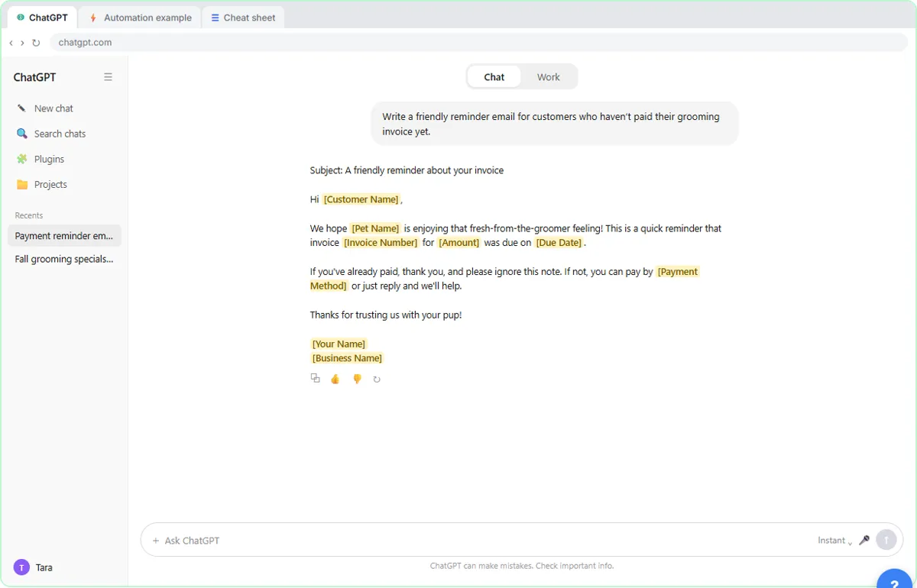Click the Search chats magnifier icon
This screenshot has height=588, width=917.
pyautogui.click(x=22, y=134)
